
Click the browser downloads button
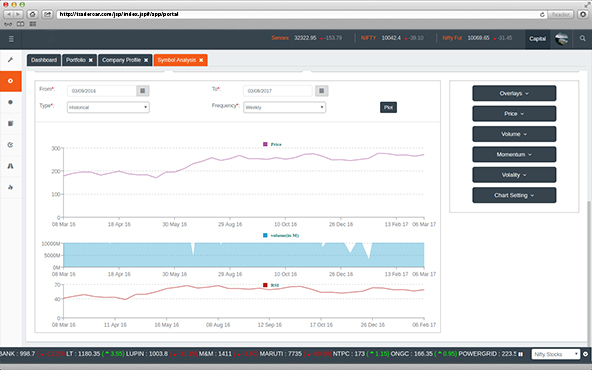(583, 14)
